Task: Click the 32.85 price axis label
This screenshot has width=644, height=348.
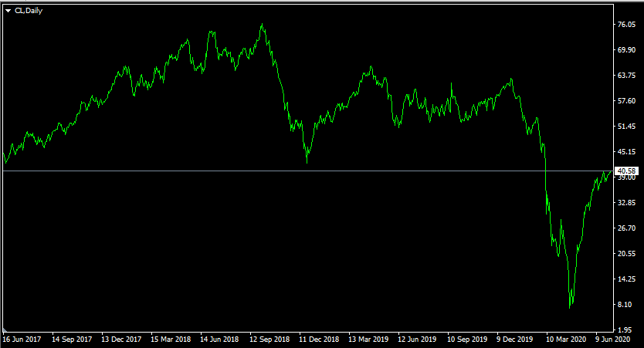Action: [626, 203]
